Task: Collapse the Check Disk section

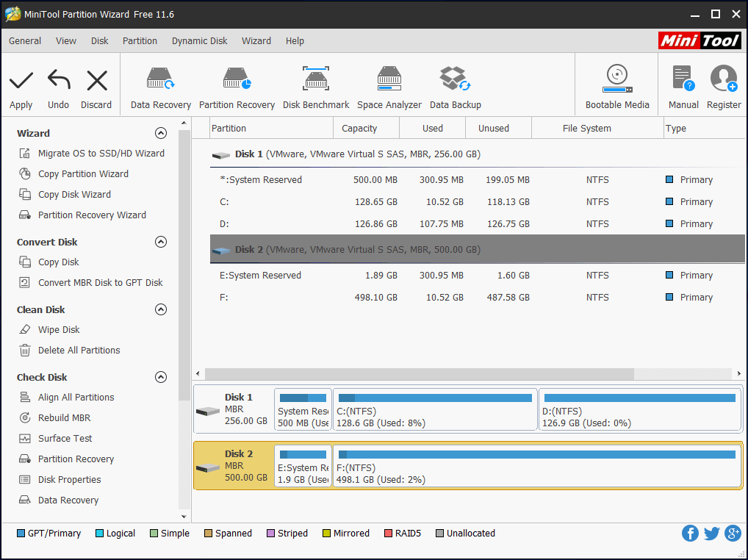Action: pos(161,377)
